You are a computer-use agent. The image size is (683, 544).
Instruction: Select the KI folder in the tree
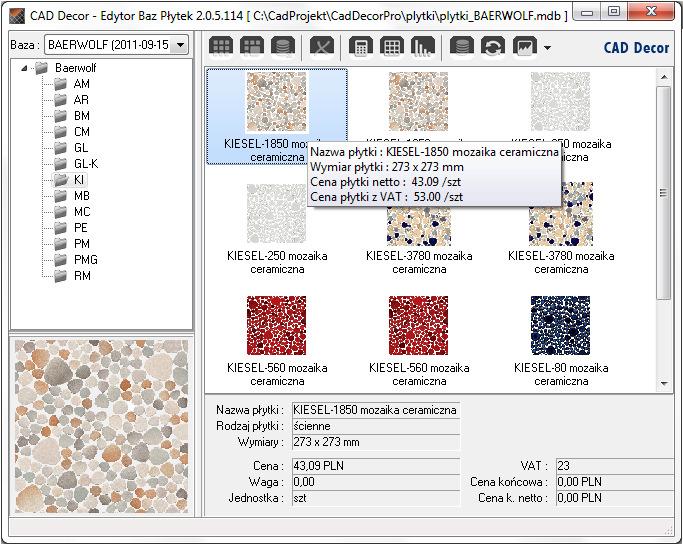[79, 179]
